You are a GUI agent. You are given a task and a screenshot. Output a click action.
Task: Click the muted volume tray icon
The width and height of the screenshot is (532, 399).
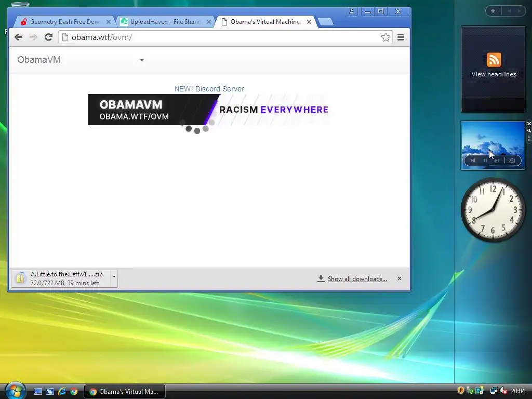pos(503,391)
